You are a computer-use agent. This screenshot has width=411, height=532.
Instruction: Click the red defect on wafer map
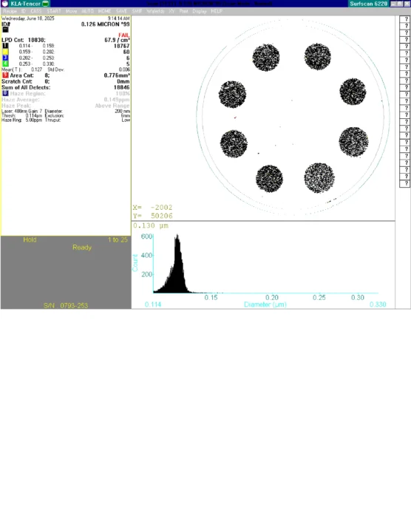(x=235, y=117)
